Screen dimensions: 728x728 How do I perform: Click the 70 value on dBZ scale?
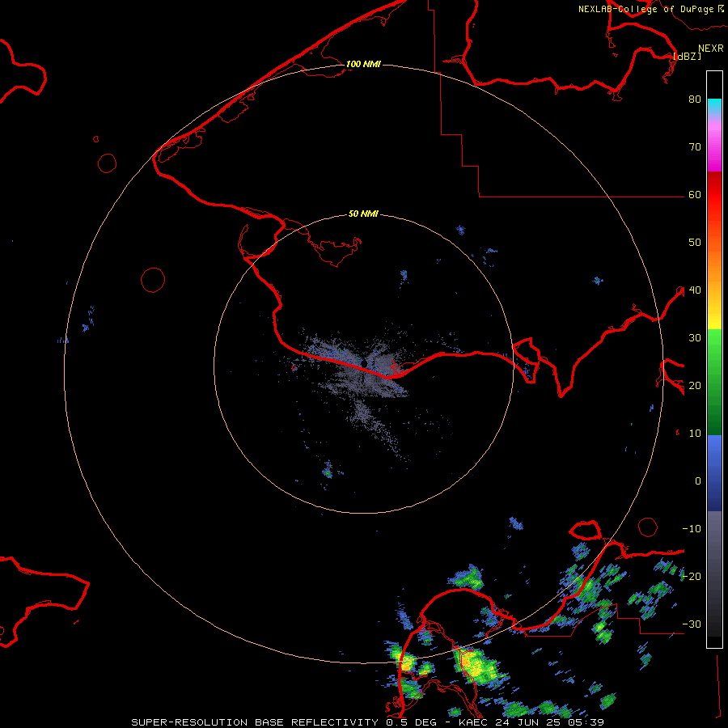pyautogui.click(x=695, y=146)
